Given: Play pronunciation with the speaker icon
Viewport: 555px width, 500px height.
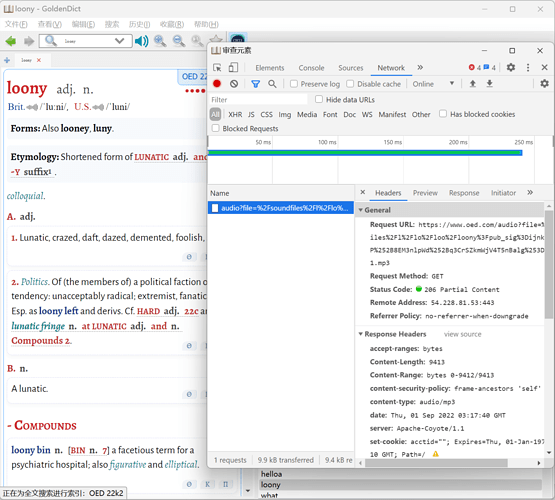Looking at the screenshot, I should pos(142,41).
